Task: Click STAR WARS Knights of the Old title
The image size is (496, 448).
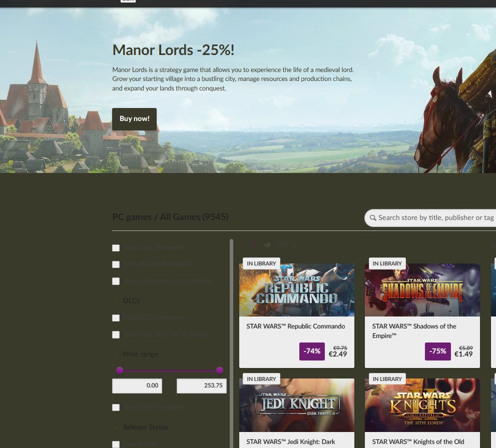Action: coord(418,441)
